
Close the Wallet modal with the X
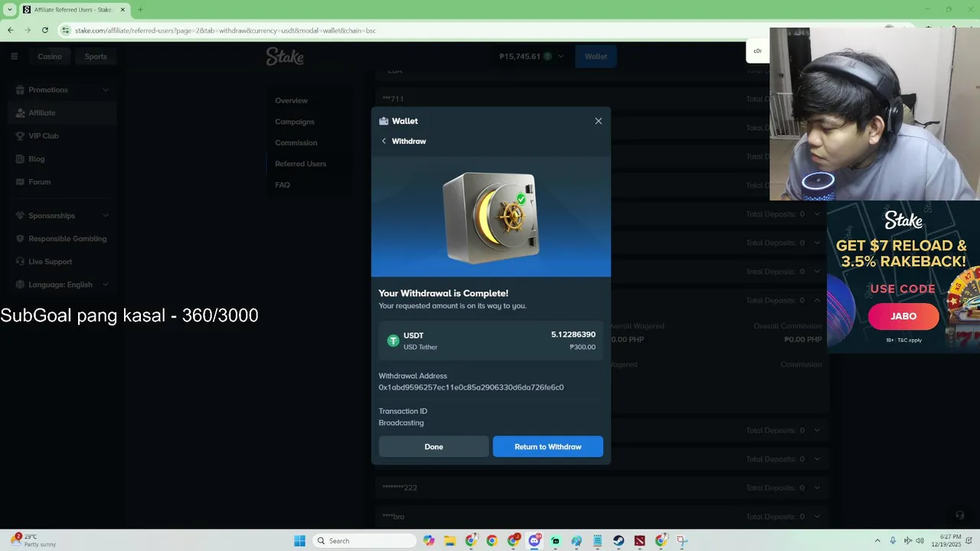(x=598, y=121)
